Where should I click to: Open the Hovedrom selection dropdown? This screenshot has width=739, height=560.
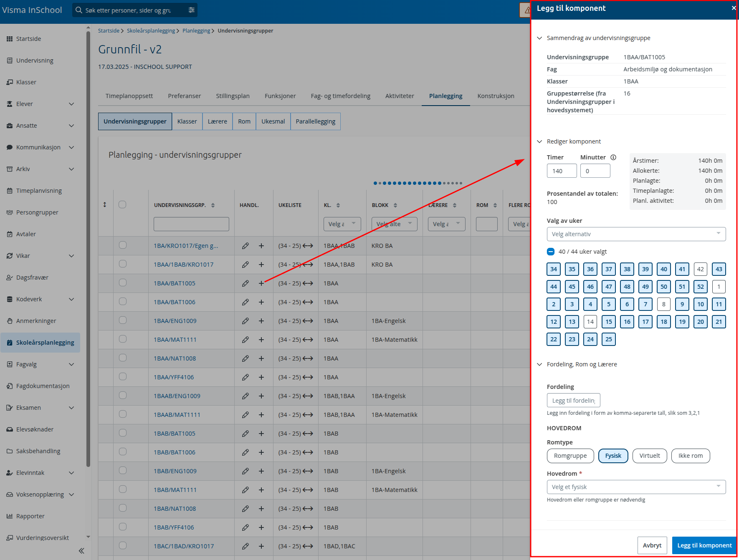pos(636,487)
